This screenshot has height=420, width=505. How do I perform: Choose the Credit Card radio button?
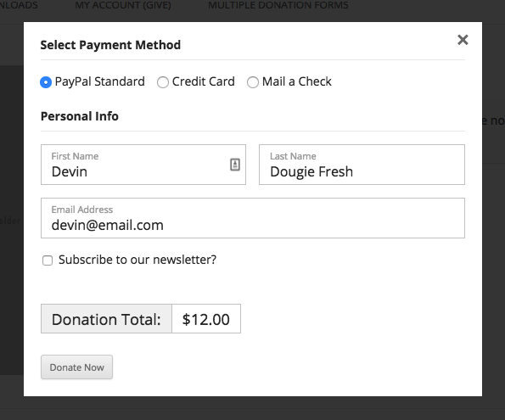163,82
